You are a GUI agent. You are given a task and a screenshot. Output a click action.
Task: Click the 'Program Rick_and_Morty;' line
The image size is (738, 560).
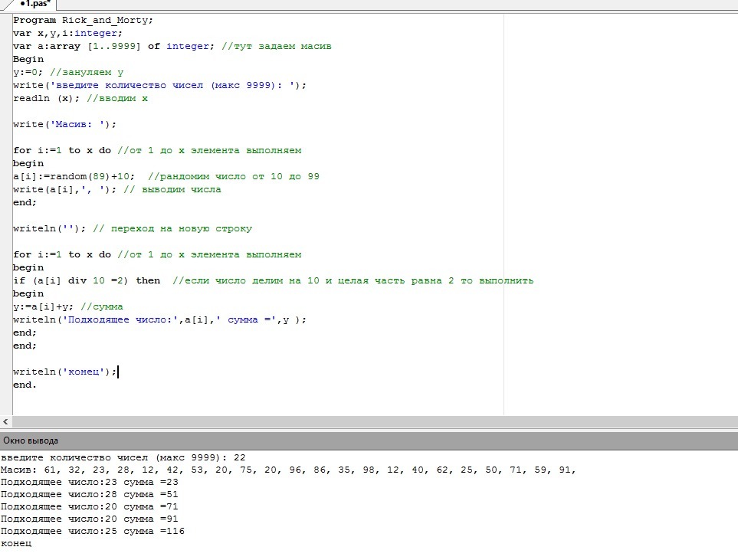pos(83,20)
